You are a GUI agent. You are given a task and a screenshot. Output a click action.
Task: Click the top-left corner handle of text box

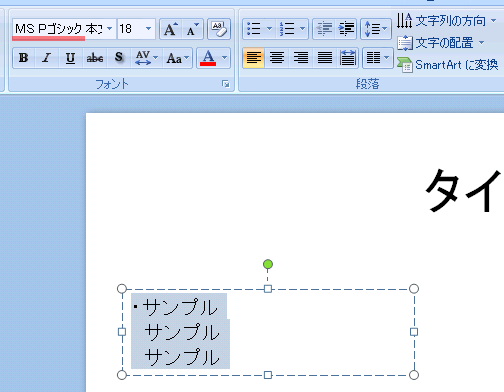click(122, 289)
